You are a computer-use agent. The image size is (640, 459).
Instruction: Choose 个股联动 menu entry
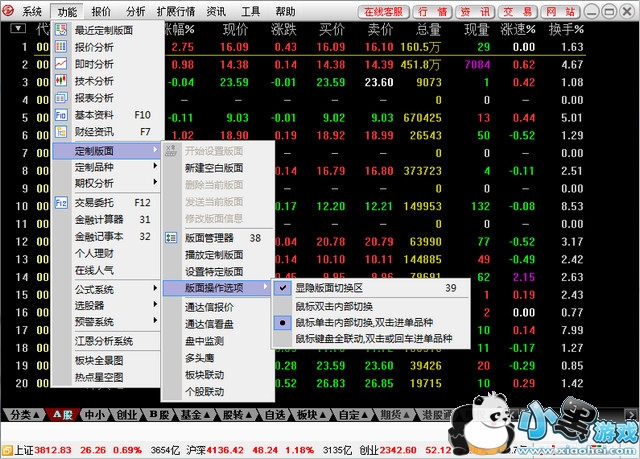coord(217,392)
